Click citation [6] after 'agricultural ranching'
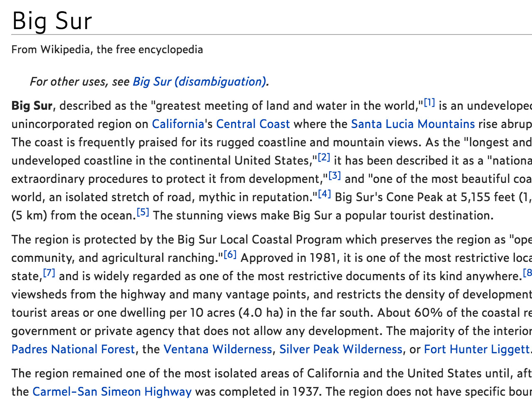532x399 pixels. click(230, 255)
